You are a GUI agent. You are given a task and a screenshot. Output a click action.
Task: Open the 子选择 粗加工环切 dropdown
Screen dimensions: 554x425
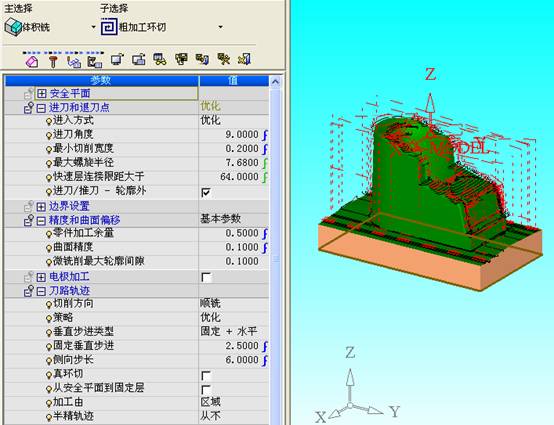(220, 27)
